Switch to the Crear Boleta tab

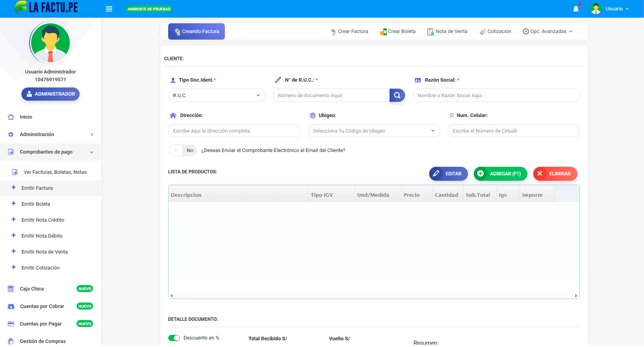pos(397,31)
